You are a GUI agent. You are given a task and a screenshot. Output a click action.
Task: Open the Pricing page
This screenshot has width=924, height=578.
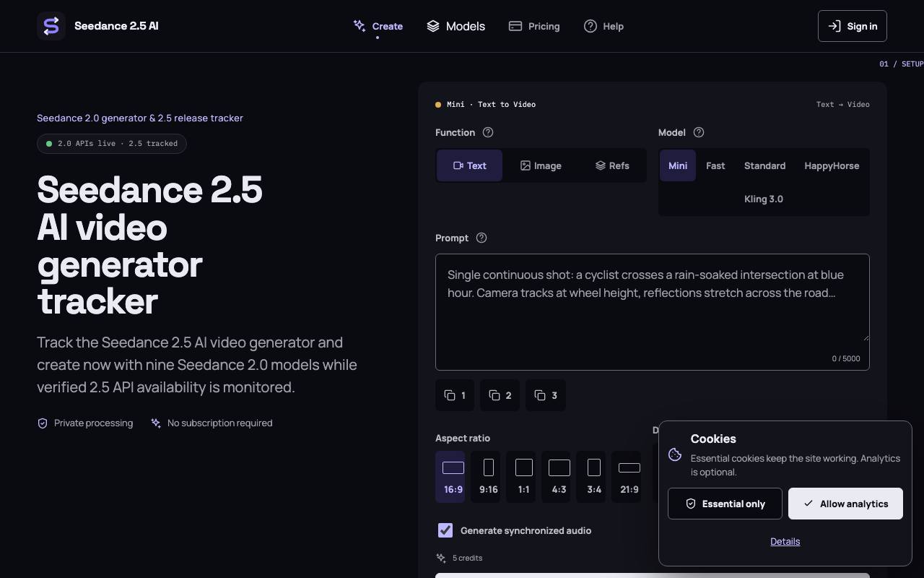coord(534,26)
